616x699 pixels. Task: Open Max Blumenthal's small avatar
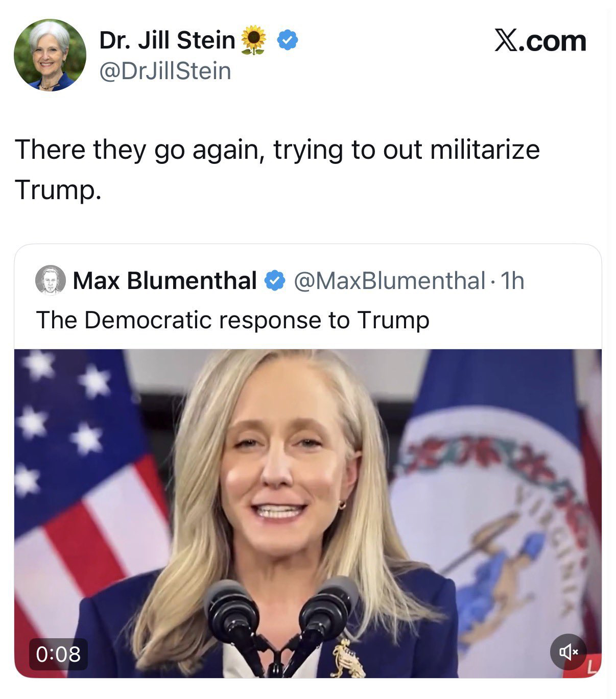pos(50,280)
